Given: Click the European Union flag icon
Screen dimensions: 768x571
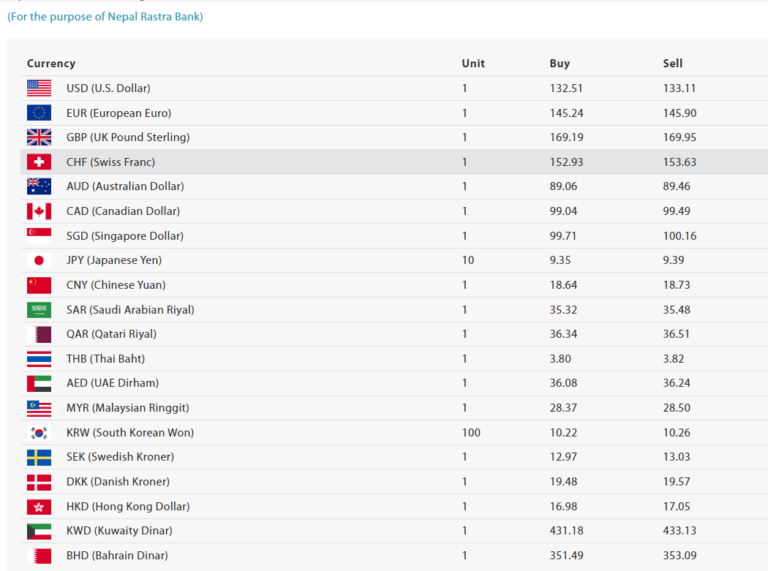Looking at the screenshot, I should pos(39,113).
